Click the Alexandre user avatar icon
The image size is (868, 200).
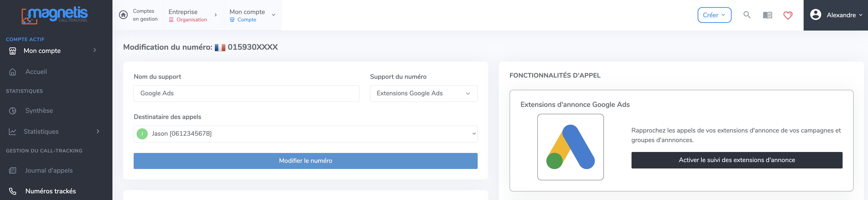pyautogui.click(x=815, y=15)
